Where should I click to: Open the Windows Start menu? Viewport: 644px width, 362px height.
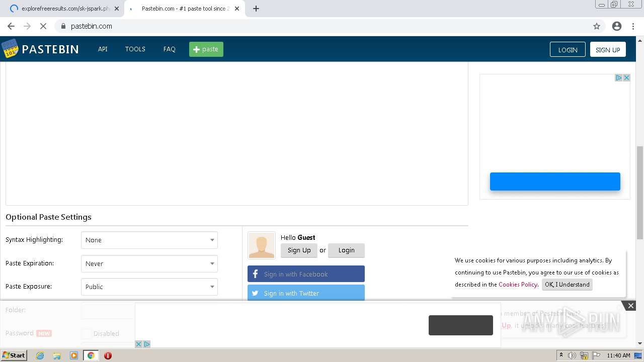[x=14, y=355]
